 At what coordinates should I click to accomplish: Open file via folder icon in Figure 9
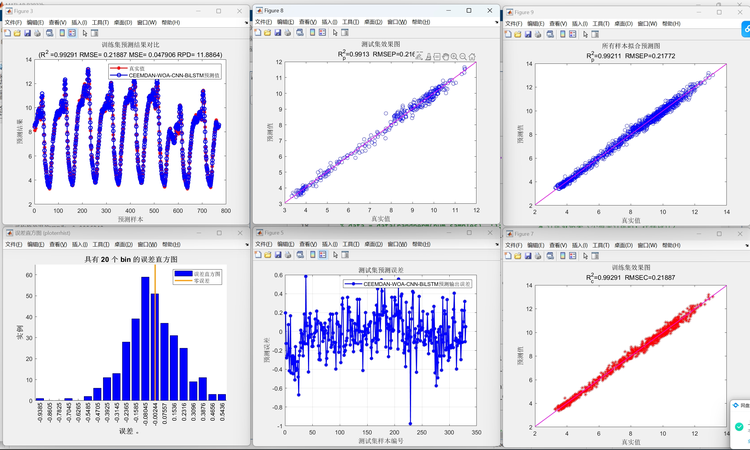pos(518,34)
